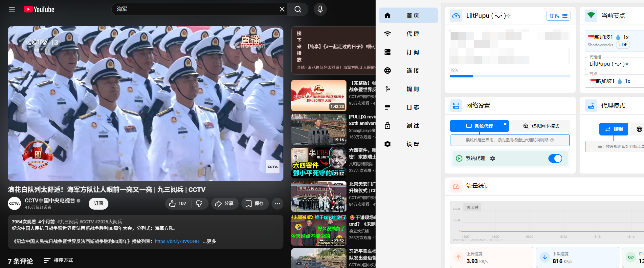The height and width of the screenshot is (268, 644).
Task: Select the virtual NIC mode option
Action: pyautogui.click(x=541, y=126)
